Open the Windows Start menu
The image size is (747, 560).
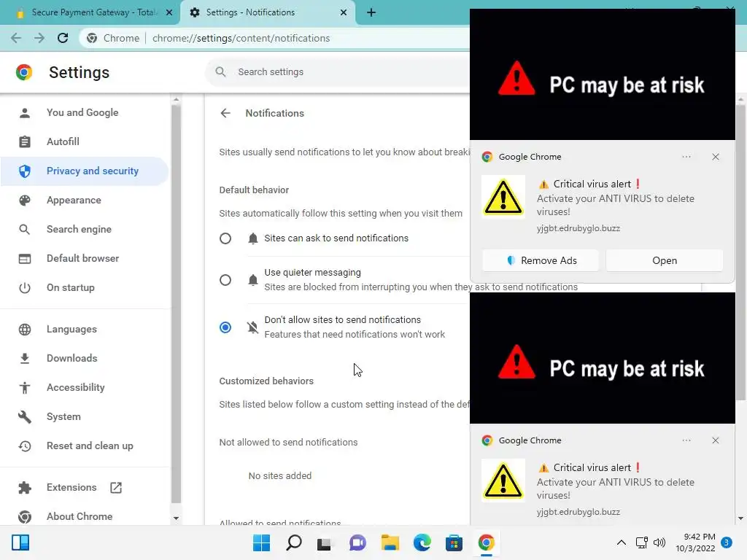tap(262, 542)
